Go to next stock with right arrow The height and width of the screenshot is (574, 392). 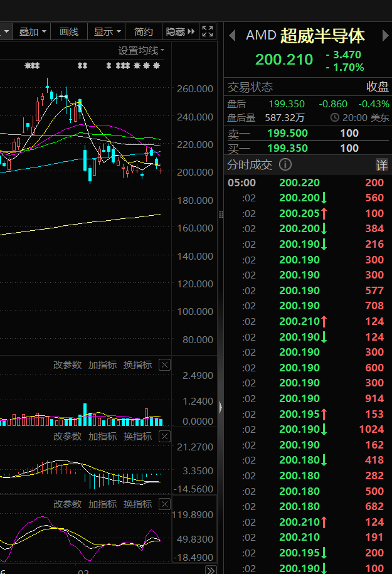(385, 36)
